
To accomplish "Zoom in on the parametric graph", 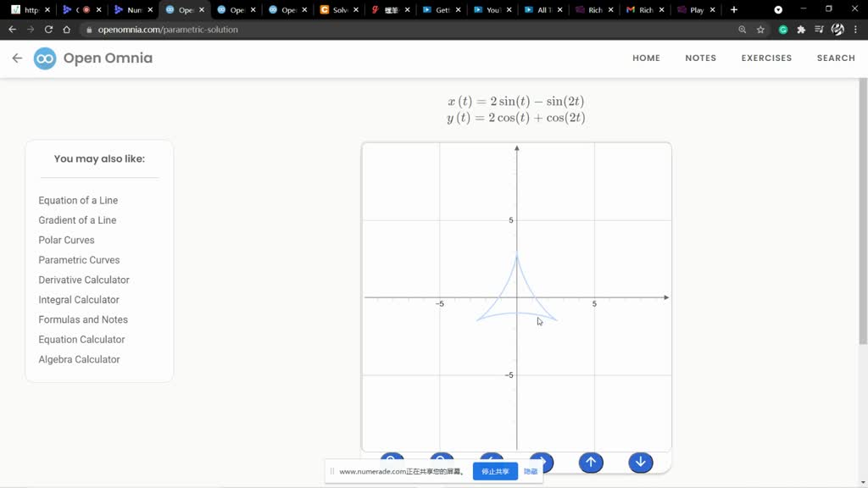I will click(391, 462).
